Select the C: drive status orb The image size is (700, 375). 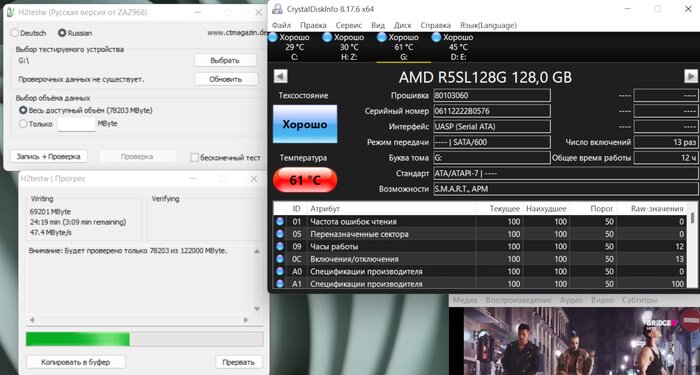pos(273,38)
